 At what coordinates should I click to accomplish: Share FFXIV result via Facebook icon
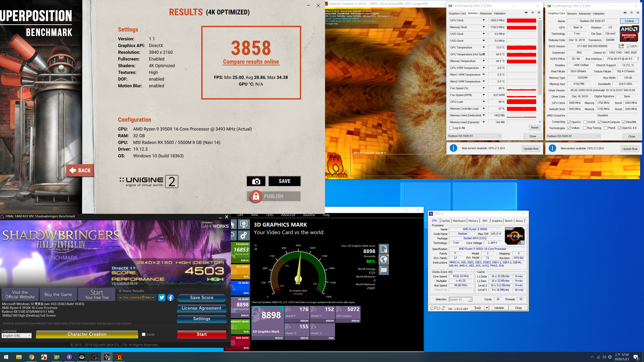point(171,297)
